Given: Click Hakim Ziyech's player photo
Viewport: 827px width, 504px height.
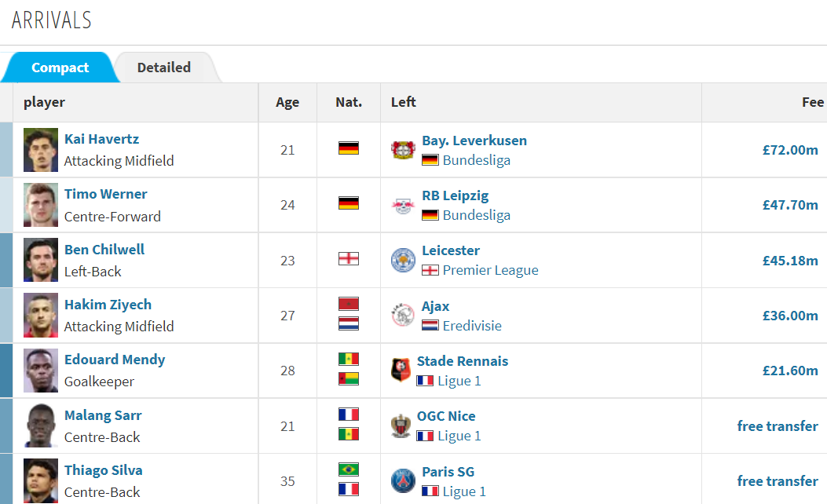Looking at the screenshot, I should 41,316.
